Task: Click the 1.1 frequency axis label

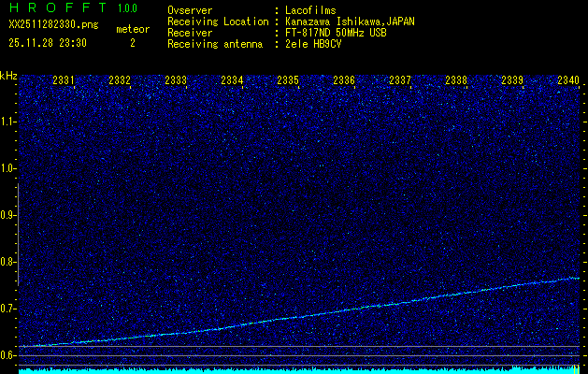Action: coord(8,122)
